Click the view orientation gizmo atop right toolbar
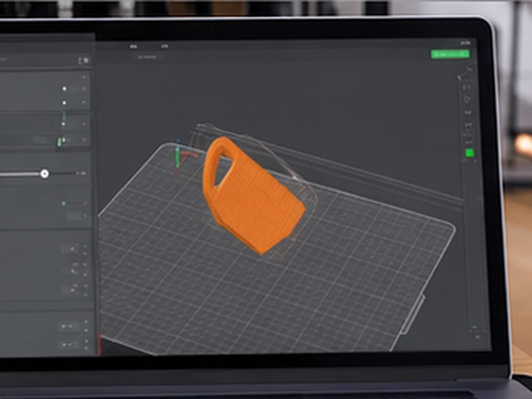 [x=465, y=73]
